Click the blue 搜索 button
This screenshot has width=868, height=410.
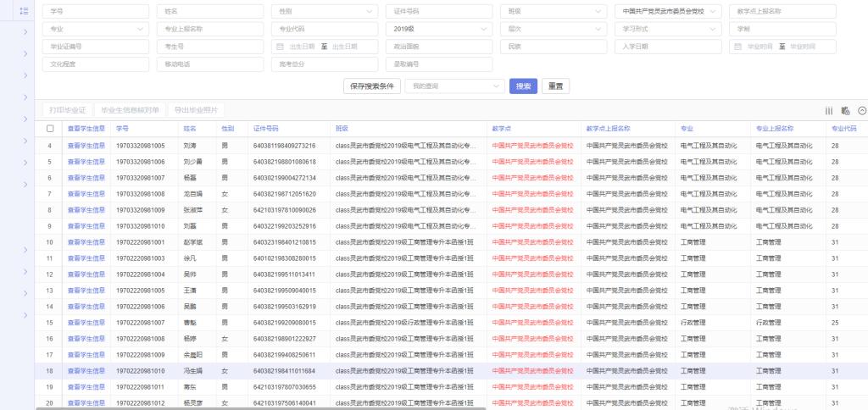click(523, 86)
